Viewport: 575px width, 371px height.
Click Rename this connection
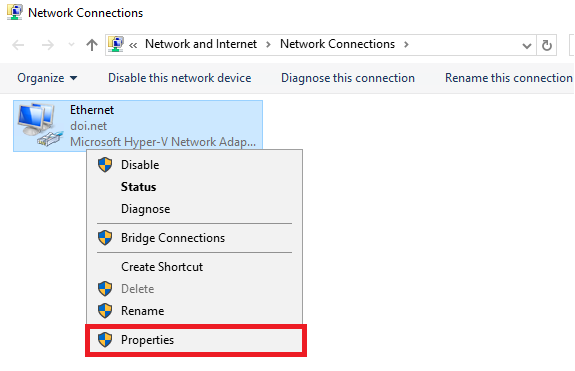point(509,78)
